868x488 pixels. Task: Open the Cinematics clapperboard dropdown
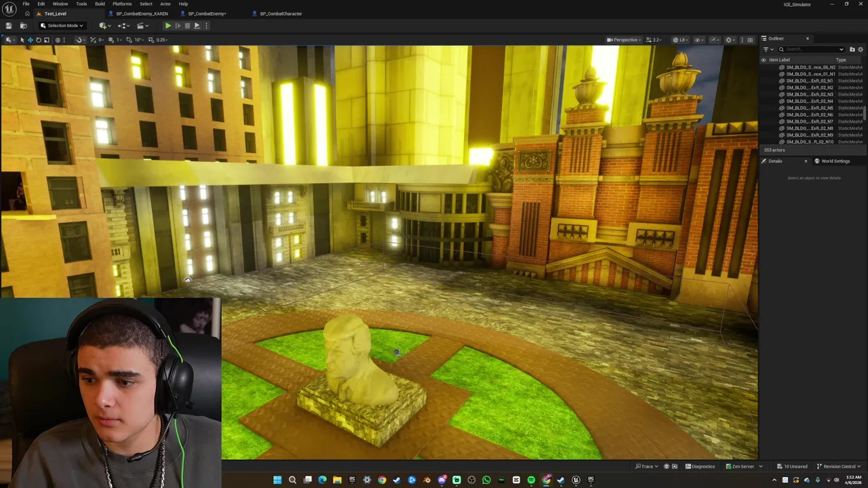click(x=142, y=26)
